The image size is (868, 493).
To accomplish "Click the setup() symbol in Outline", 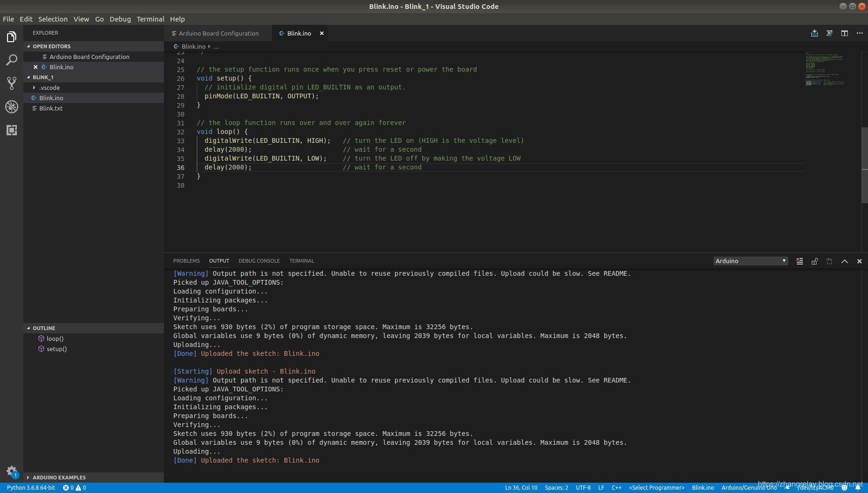I will (x=57, y=349).
